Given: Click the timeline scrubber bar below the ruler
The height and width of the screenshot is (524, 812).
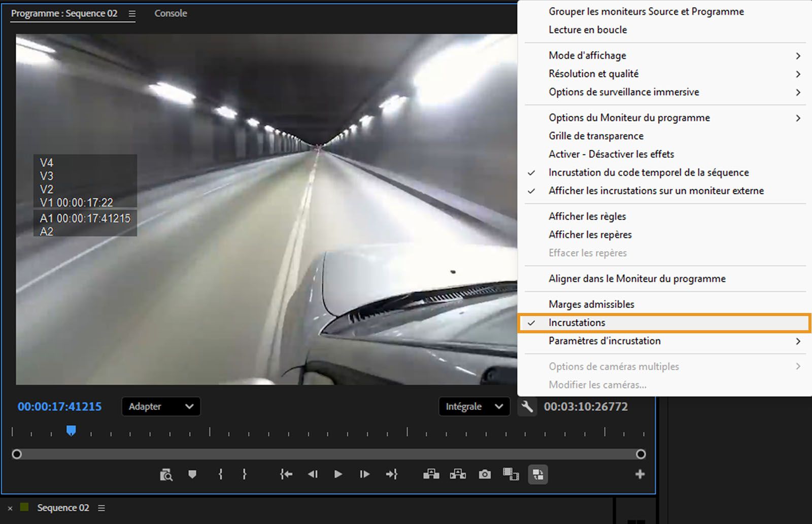Looking at the screenshot, I should pos(330,454).
